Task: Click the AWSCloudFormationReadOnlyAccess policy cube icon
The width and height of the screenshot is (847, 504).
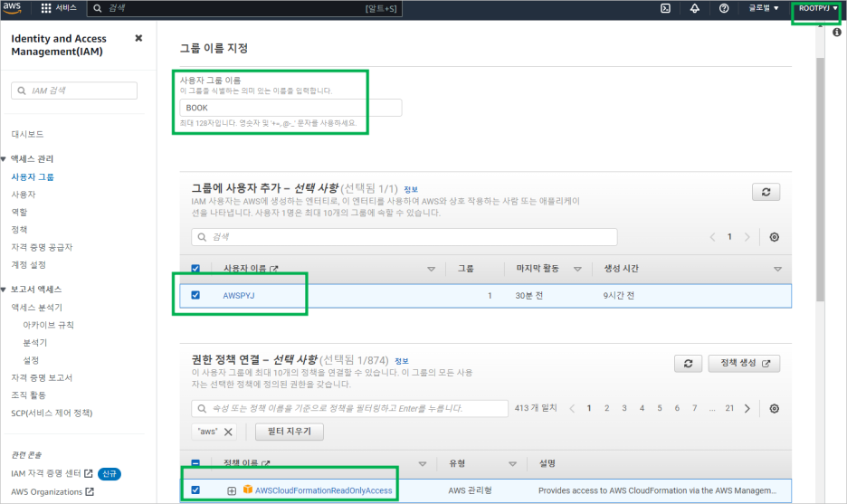Action: [247, 490]
